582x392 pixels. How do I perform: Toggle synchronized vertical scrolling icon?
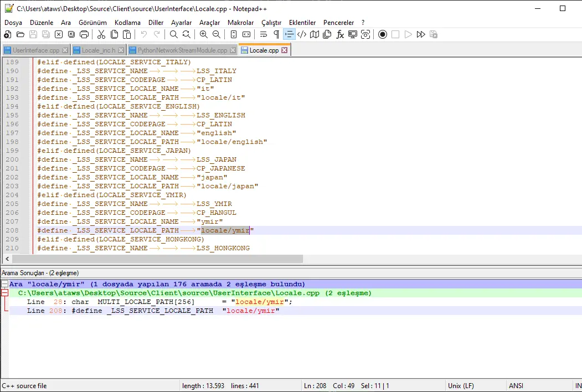tap(234, 34)
